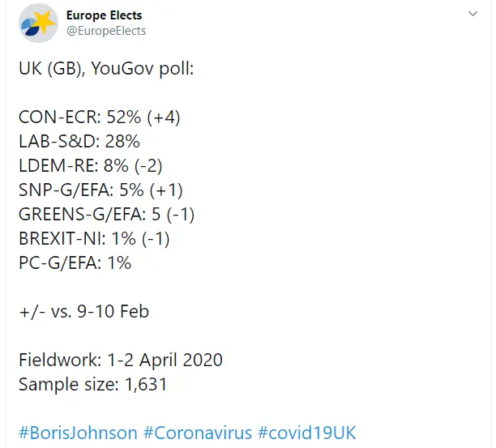This screenshot has width=496, height=448.
Task: Select the BREXIT-NI 1% line
Action: coord(94,238)
